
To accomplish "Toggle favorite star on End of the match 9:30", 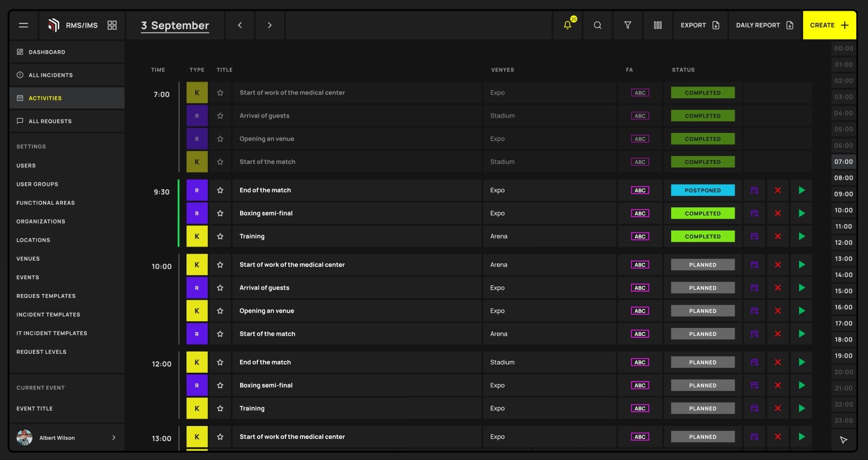I will [220, 190].
